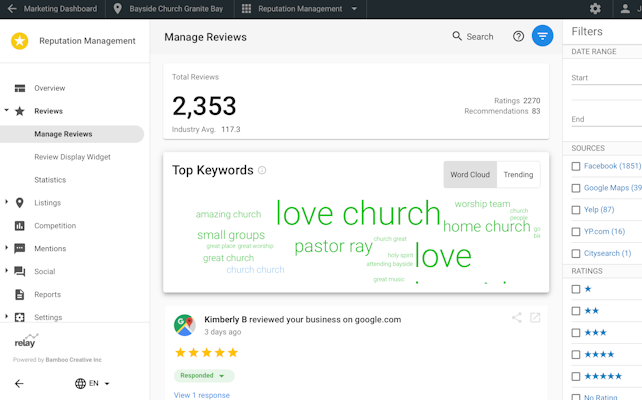Click the Search button
The width and height of the screenshot is (642, 400).
pyautogui.click(x=472, y=36)
